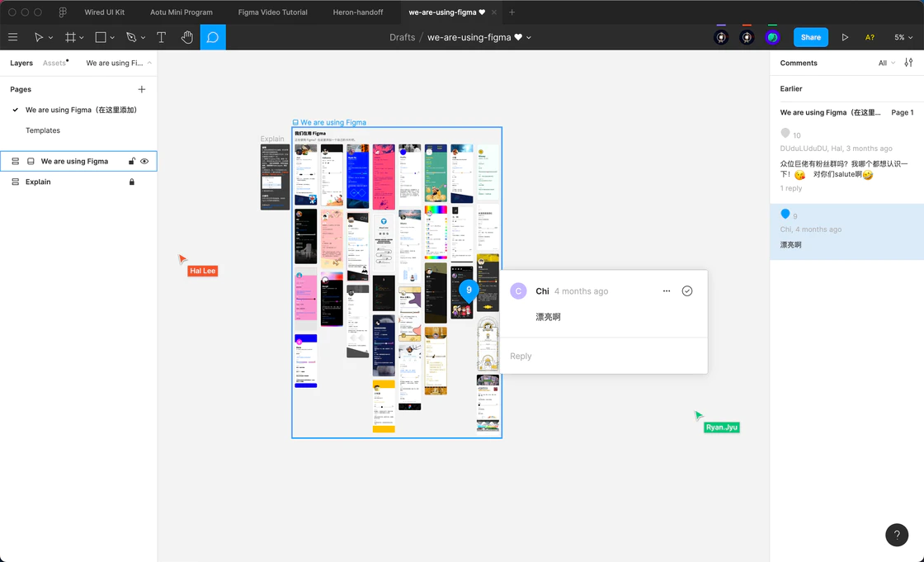Open Pen tool dropdown arrow
Image resolution: width=924 pixels, height=562 pixels.
(x=143, y=38)
